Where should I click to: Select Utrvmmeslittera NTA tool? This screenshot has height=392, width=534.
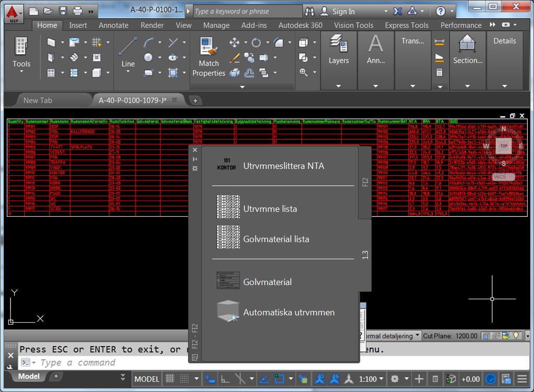pos(271,165)
